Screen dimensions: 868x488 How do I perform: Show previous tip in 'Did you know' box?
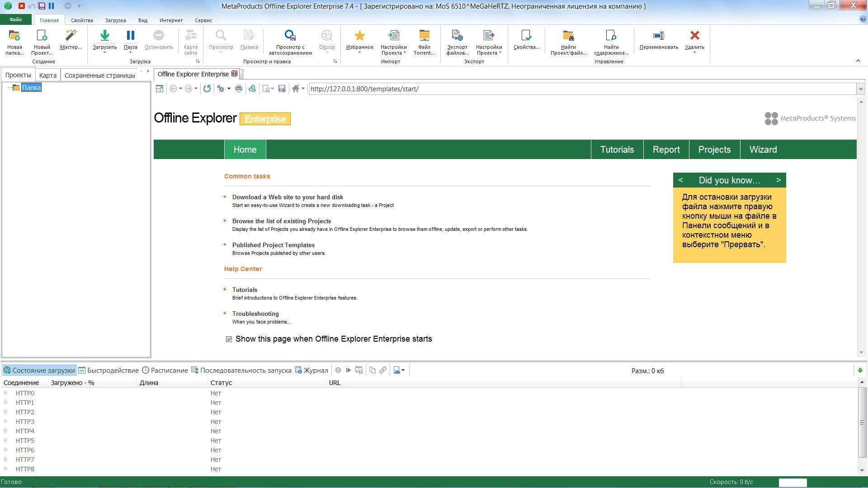point(680,180)
